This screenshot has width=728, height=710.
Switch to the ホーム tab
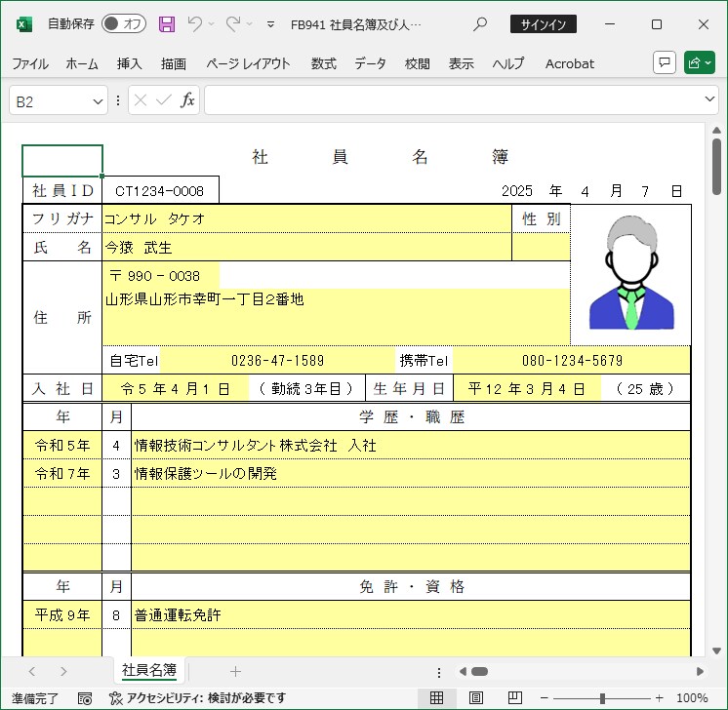click(82, 63)
